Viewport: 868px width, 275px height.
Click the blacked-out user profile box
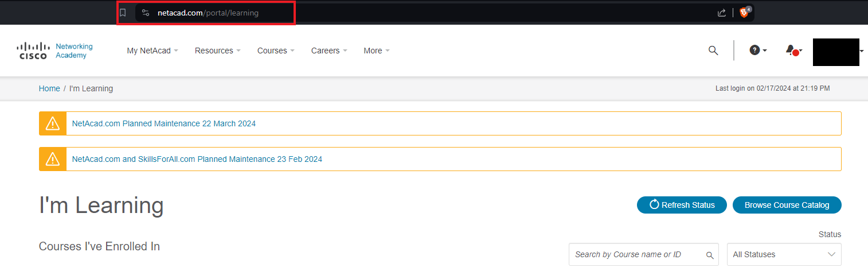pos(836,52)
